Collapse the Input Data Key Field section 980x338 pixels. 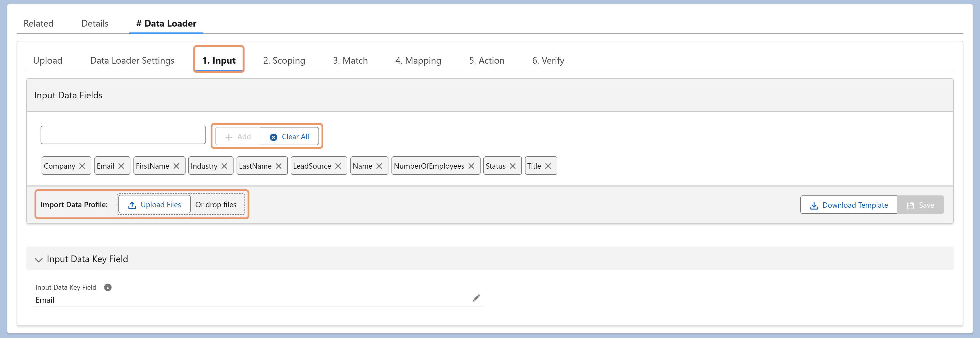tap(39, 260)
